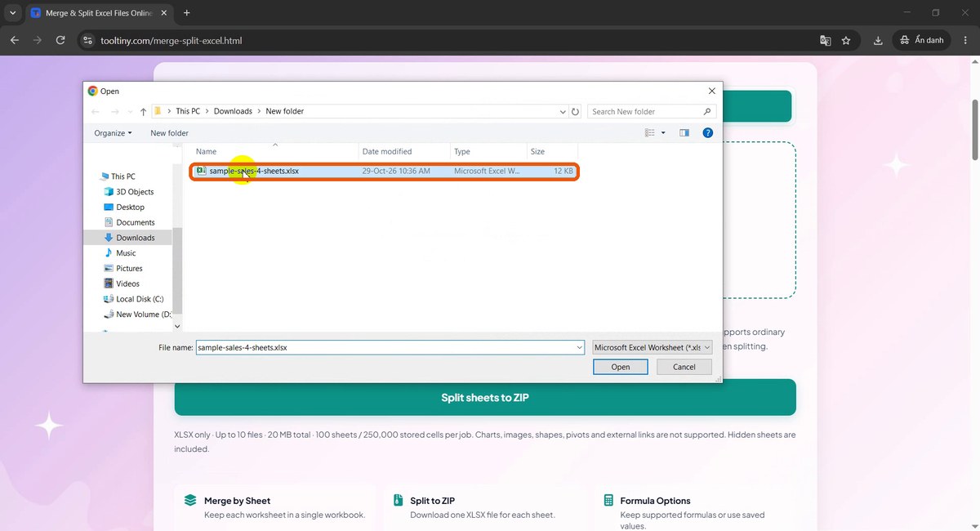Select This PC in navigation tree
This screenshot has width=980, height=531.
tap(118, 176)
